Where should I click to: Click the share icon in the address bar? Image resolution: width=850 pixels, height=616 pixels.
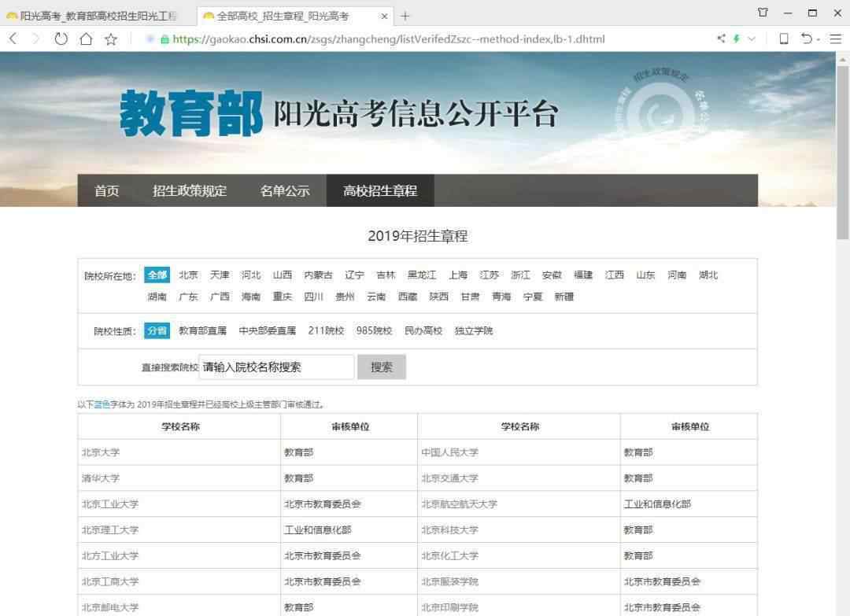point(721,39)
